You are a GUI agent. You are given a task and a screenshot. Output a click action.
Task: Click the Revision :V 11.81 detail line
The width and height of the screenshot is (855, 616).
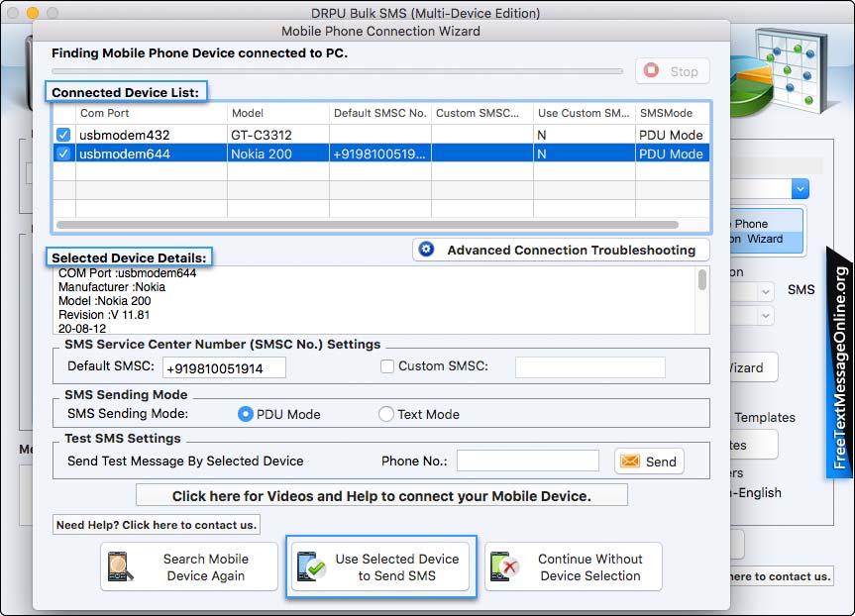104,315
